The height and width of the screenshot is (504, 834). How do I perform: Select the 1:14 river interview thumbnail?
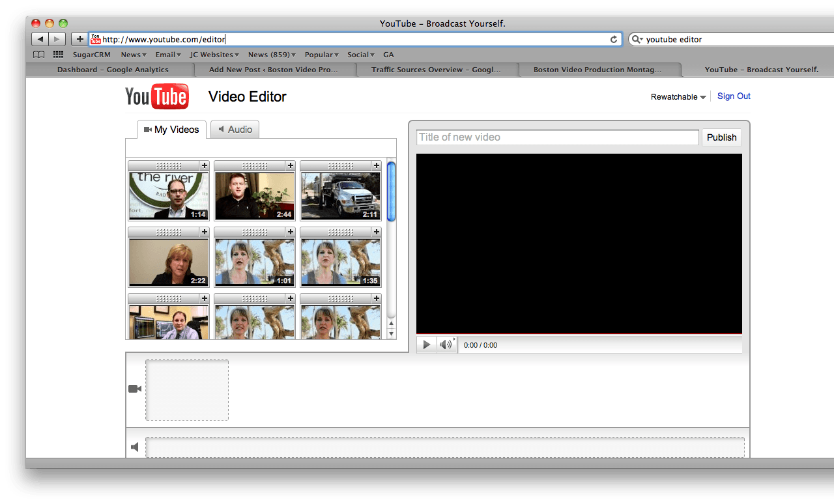click(x=169, y=196)
